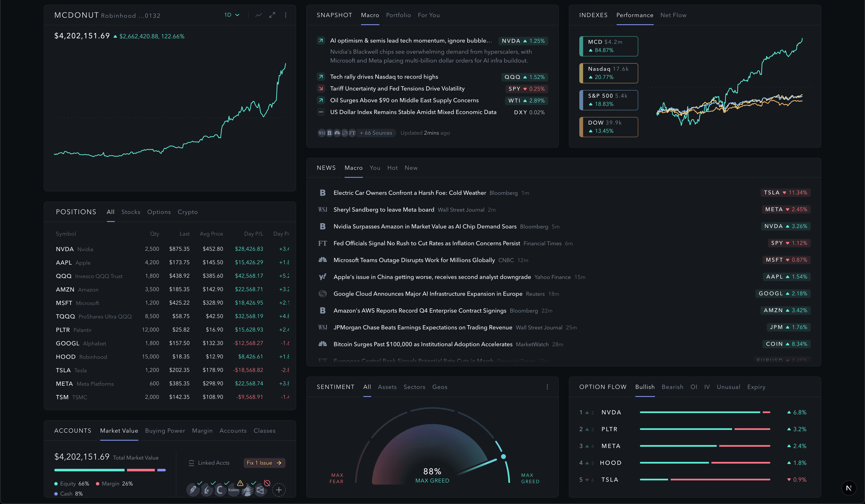This screenshot has height=504, width=865.
Task: Open Margin tab in Accounts
Action: (x=202, y=431)
